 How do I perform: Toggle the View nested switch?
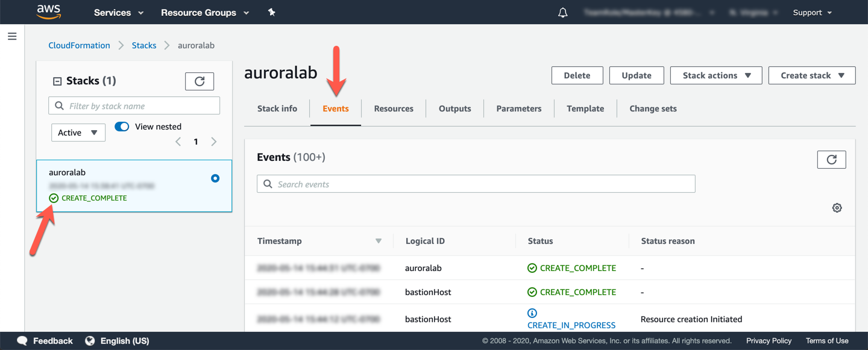[122, 127]
